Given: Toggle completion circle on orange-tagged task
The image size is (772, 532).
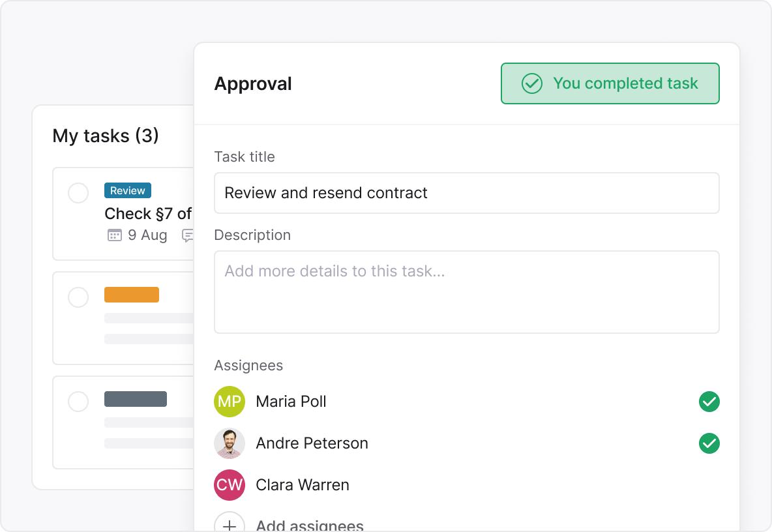Looking at the screenshot, I should tap(78, 297).
